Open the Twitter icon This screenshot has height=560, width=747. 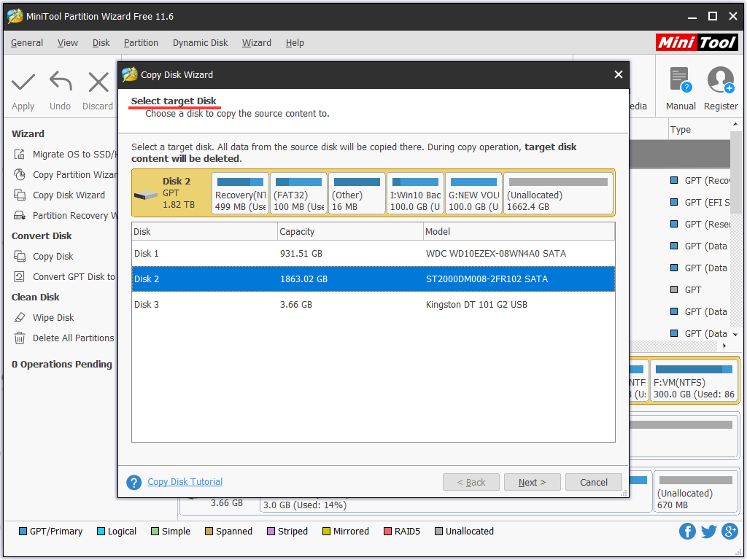[x=709, y=531]
